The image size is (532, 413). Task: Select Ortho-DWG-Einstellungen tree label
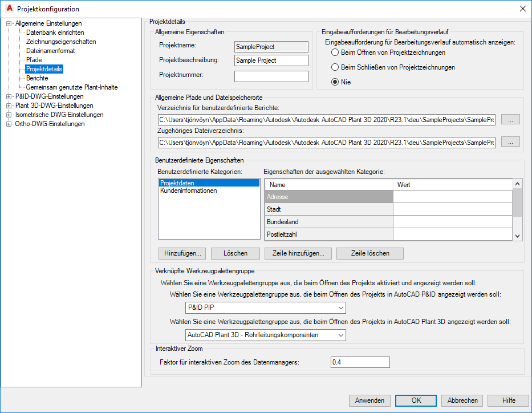[50, 124]
